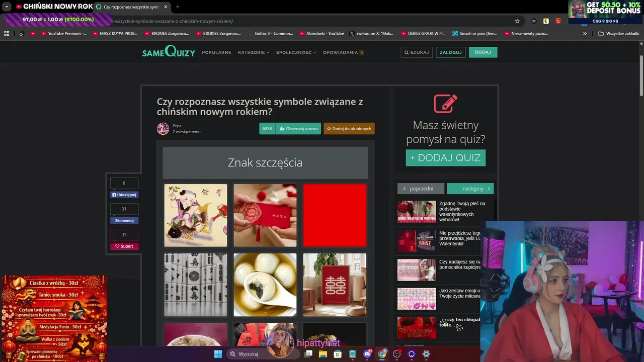Open the CSG Skins deposit bonus ad

[605, 12]
